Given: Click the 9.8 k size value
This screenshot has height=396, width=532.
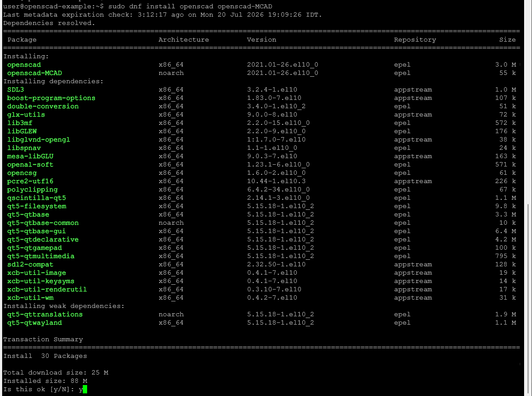Looking at the screenshot, I should tap(505, 206).
